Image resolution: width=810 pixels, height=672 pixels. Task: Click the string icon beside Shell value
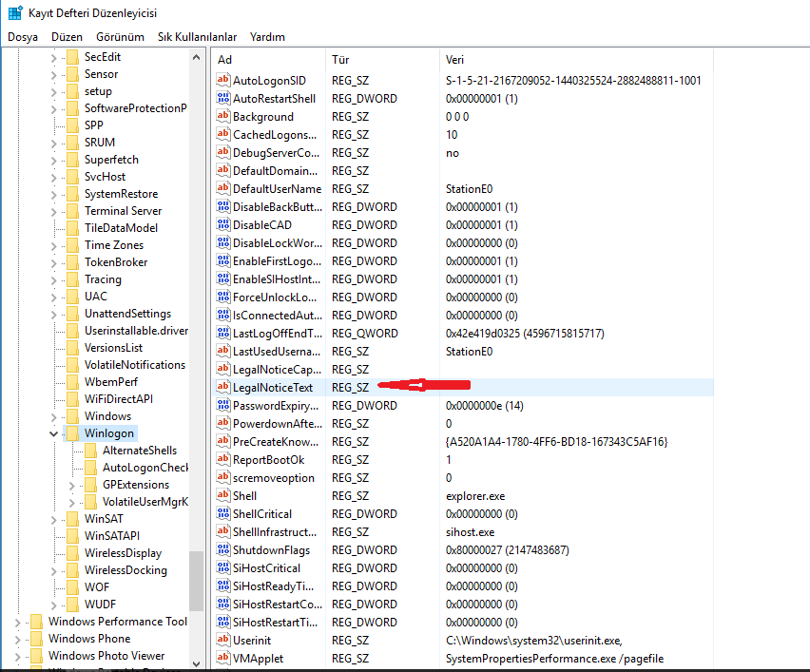[x=223, y=496]
